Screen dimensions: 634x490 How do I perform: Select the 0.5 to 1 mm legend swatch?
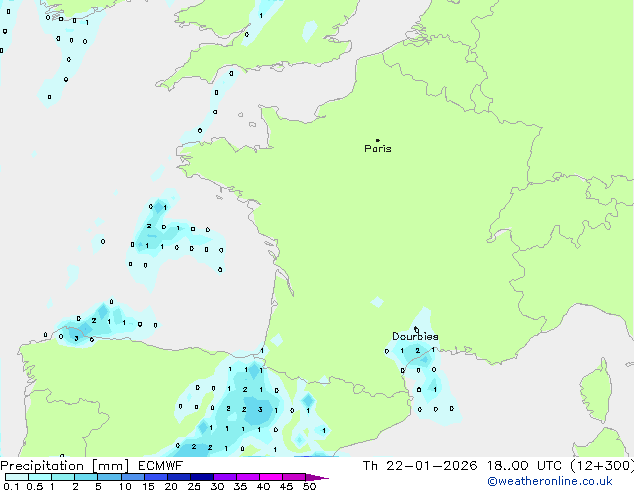pyautogui.click(x=40, y=477)
